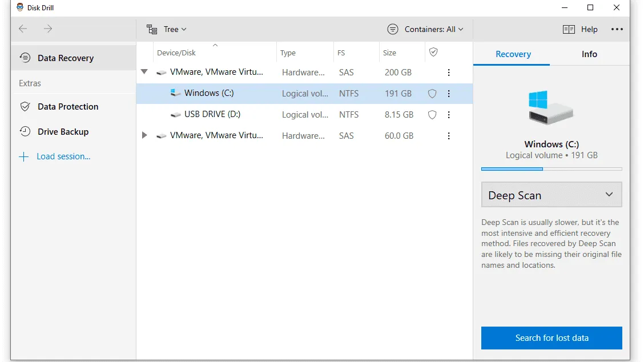The height and width of the screenshot is (362, 644).
Task: Open Data Protection in the sidebar
Action: (67, 107)
